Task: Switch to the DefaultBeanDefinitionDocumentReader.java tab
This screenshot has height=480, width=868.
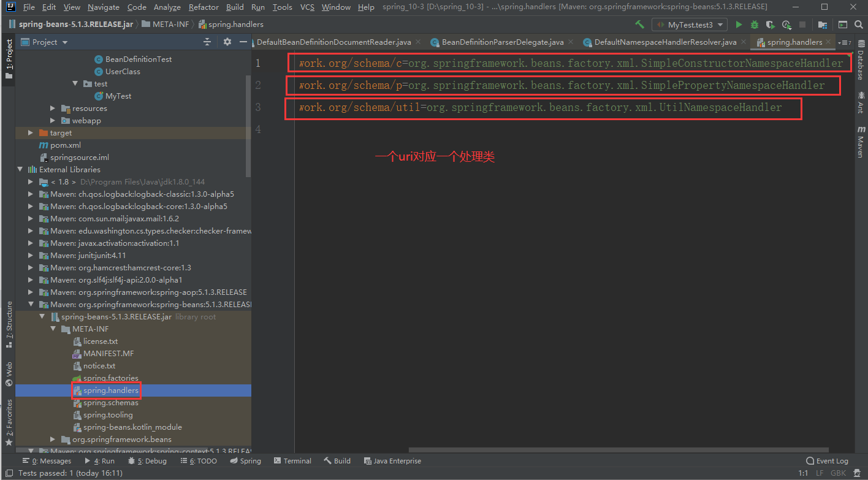Action: [334, 42]
